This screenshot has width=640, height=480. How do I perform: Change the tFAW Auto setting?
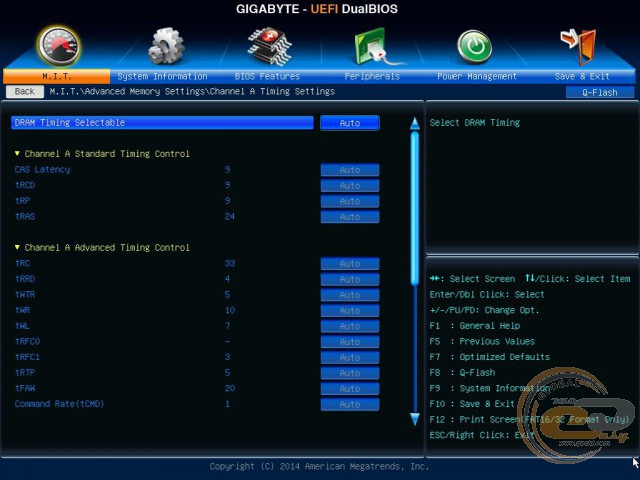(350, 389)
